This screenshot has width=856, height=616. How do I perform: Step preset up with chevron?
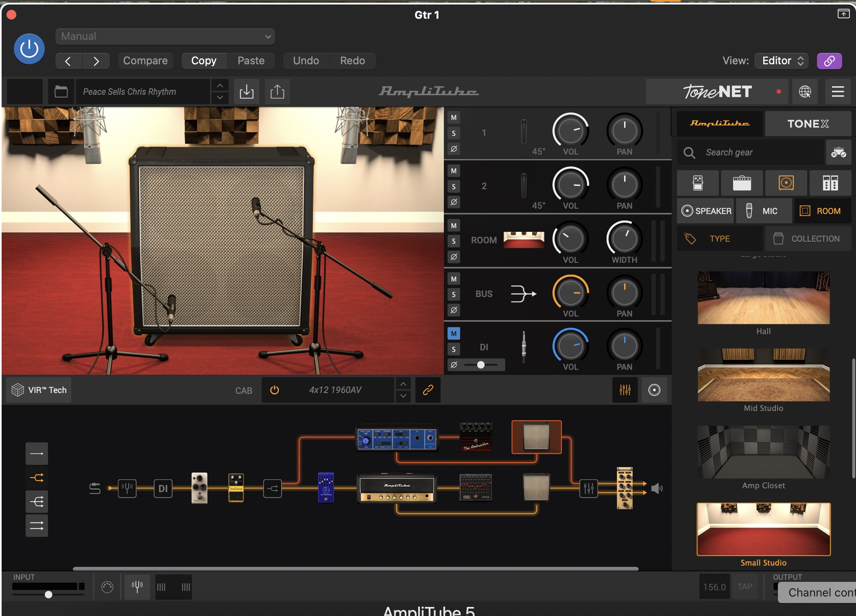pyautogui.click(x=220, y=86)
